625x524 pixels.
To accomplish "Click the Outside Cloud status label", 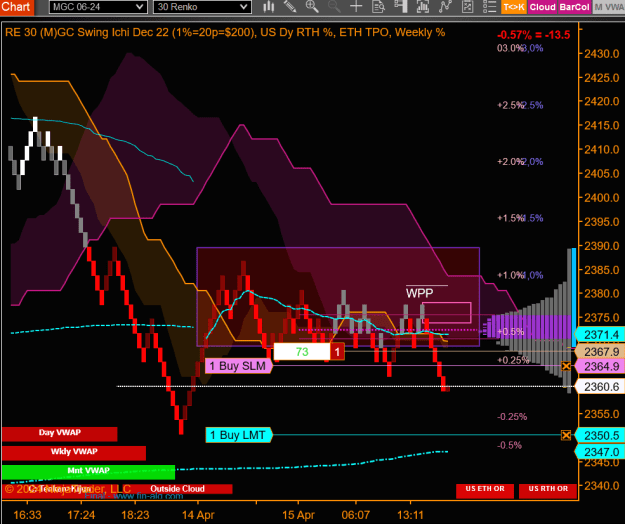I will 177,489.
